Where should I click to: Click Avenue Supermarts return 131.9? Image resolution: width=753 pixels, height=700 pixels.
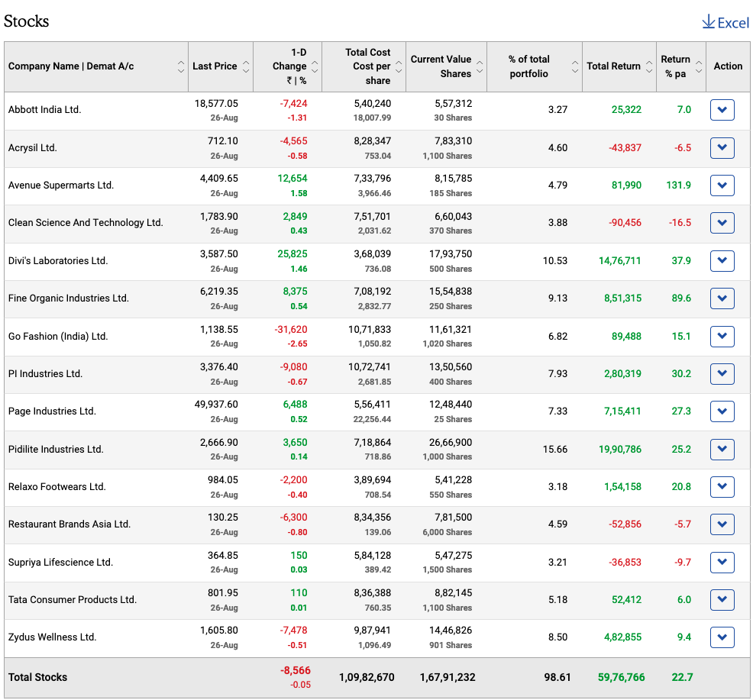coord(679,185)
